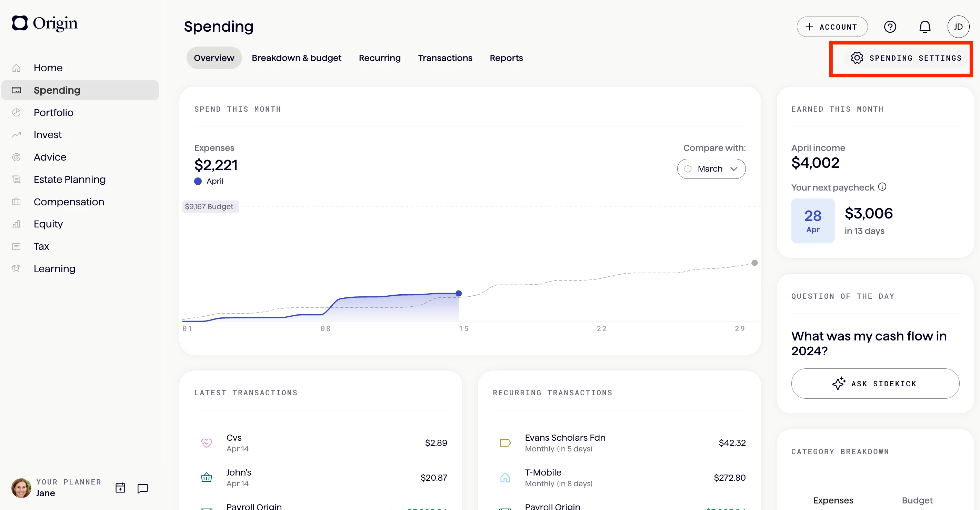The height and width of the screenshot is (510, 980).
Task: Open chat message icon next to planner
Action: point(143,488)
